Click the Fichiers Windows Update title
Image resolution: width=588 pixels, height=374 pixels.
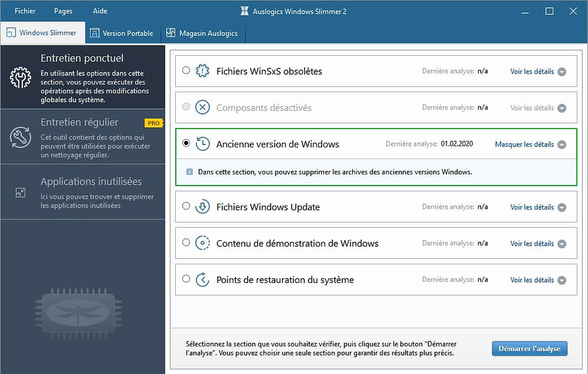[268, 207]
